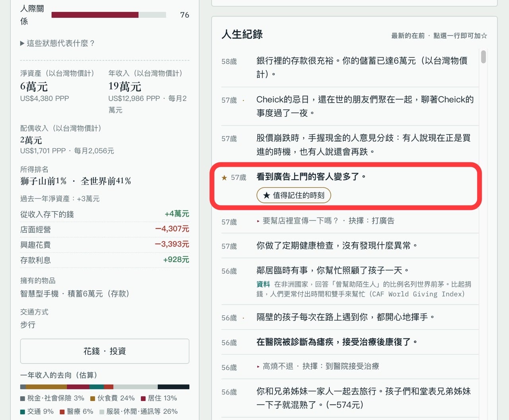
Task: Click the ★ 值得記住的時刻 badge button
Action: (x=294, y=195)
